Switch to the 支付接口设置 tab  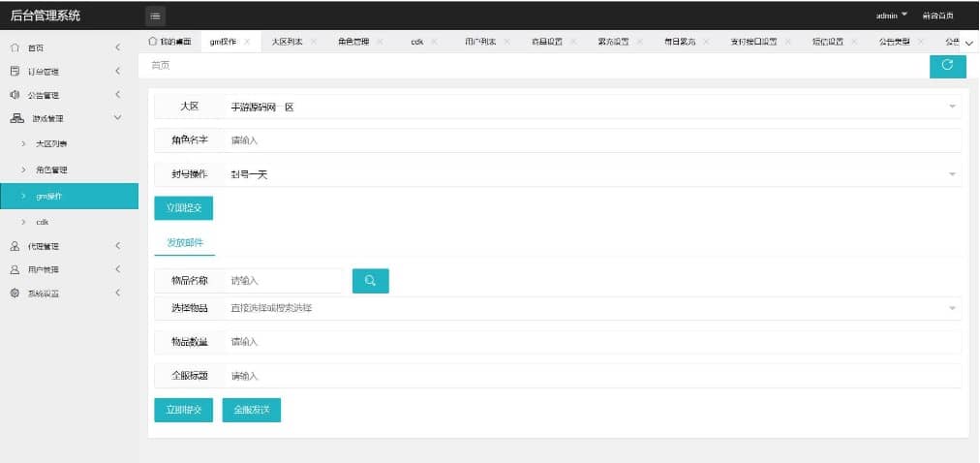(753, 42)
